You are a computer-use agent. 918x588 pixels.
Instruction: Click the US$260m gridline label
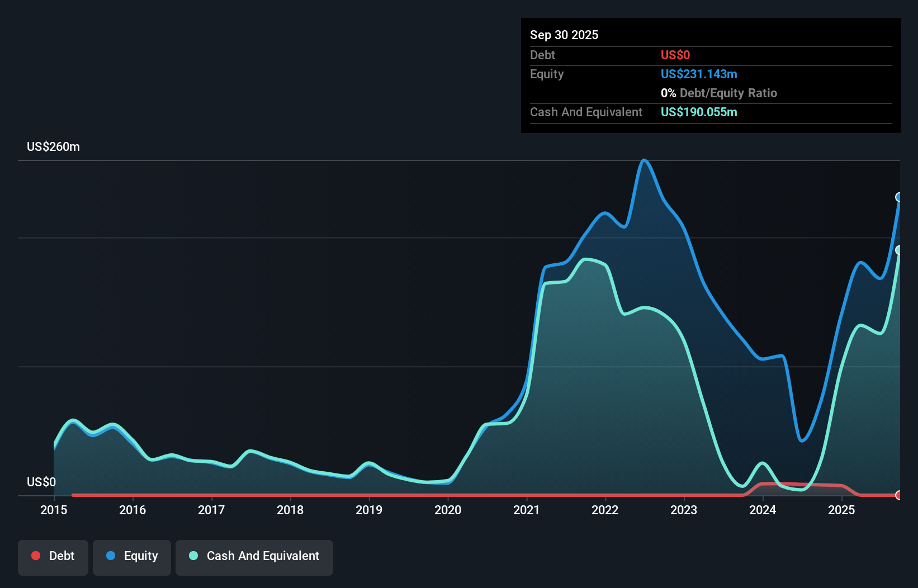pos(54,146)
